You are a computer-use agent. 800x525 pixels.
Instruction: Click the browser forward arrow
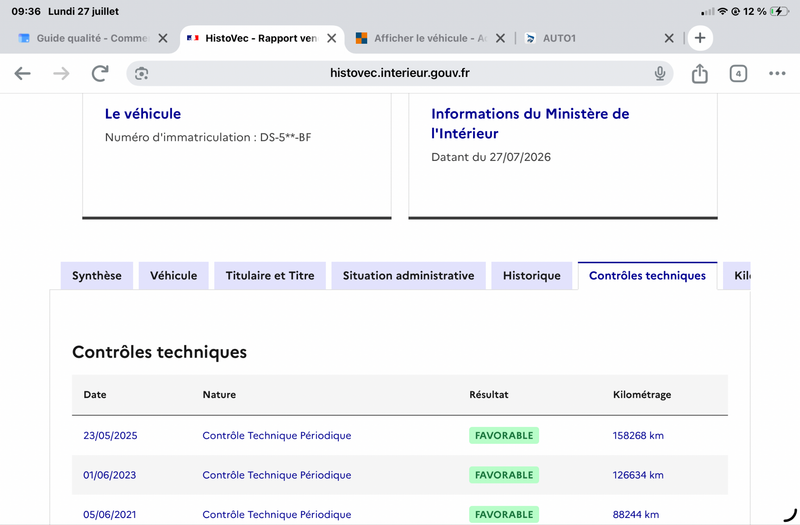(61, 73)
